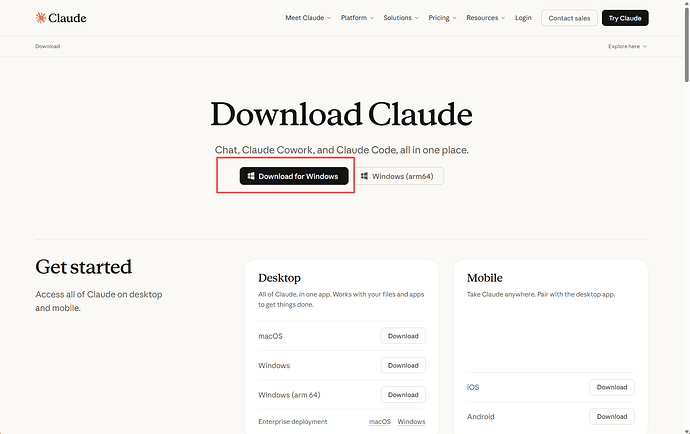The height and width of the screenshot is (434, 690).
Task: Open the macOS Enterprise deployment link
Action: click(380, 422)
